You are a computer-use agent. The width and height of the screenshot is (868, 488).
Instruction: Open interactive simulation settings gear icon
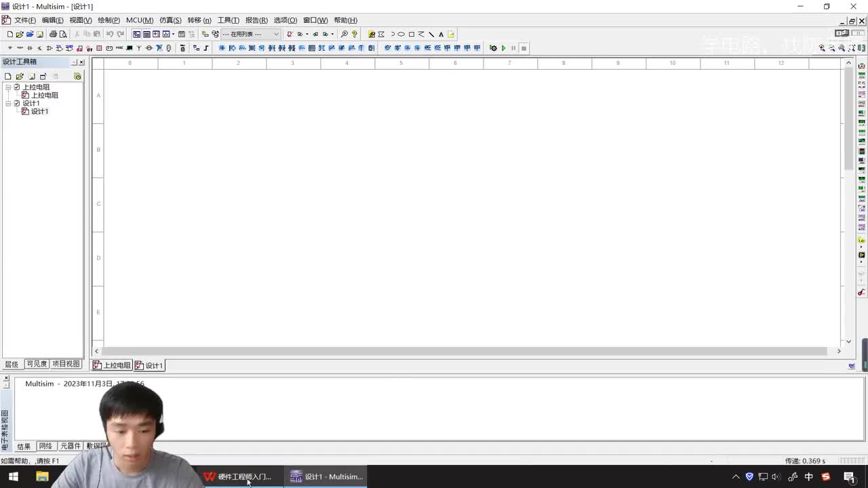click(493, 48)
